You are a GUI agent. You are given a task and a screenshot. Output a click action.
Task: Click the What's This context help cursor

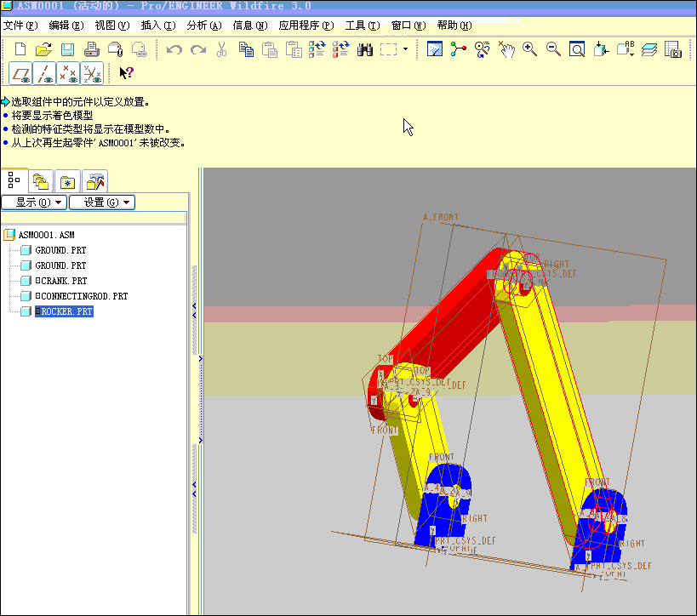126,73
